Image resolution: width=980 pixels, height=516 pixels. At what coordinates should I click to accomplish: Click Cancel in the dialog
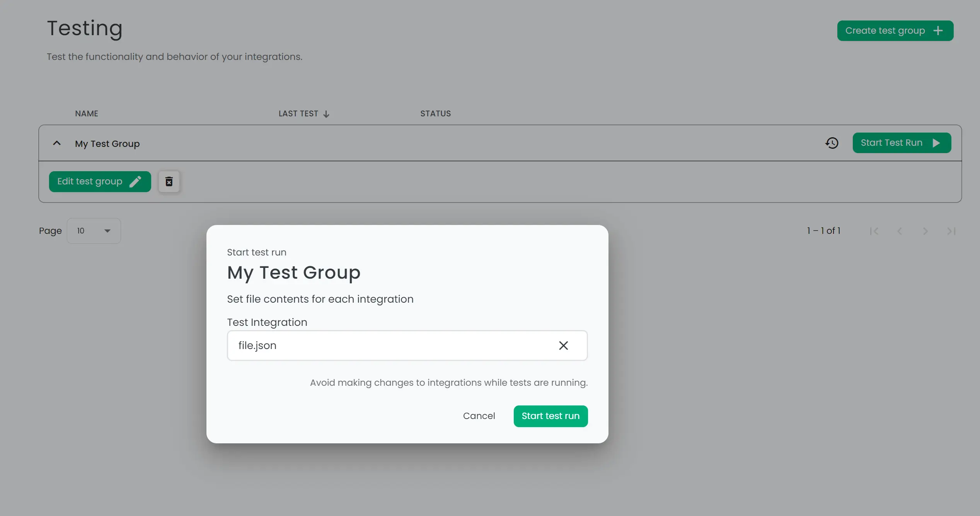coord(479,416)
